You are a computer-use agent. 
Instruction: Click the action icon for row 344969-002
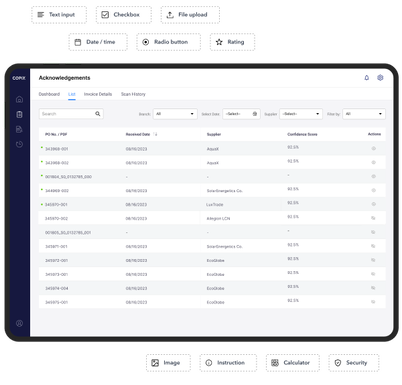(373, 190)
